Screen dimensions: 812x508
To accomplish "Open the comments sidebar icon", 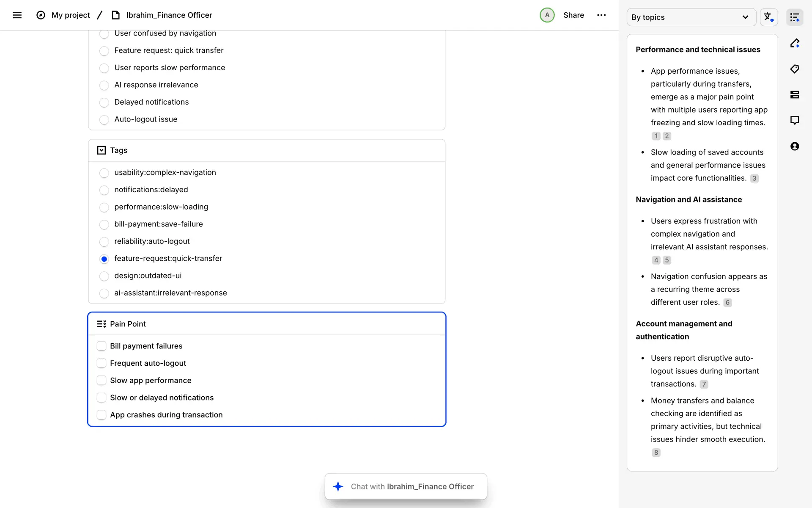I will click(x=794, y=121).
